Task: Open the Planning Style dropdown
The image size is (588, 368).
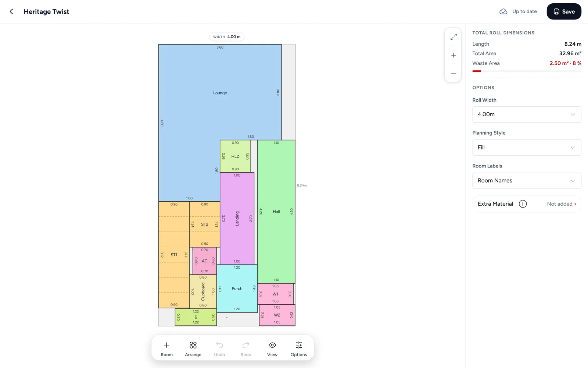Action: (x=527, y=148)
